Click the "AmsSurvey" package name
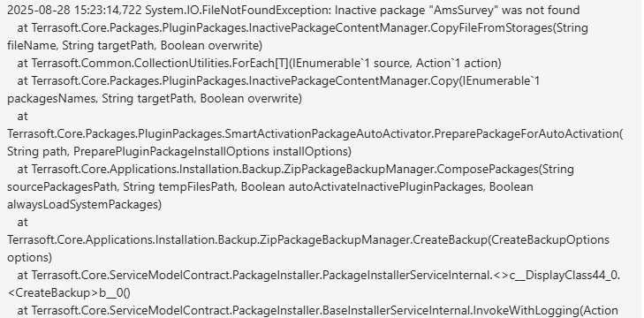Screen dimensions: 644x318 tap(464, 11)
